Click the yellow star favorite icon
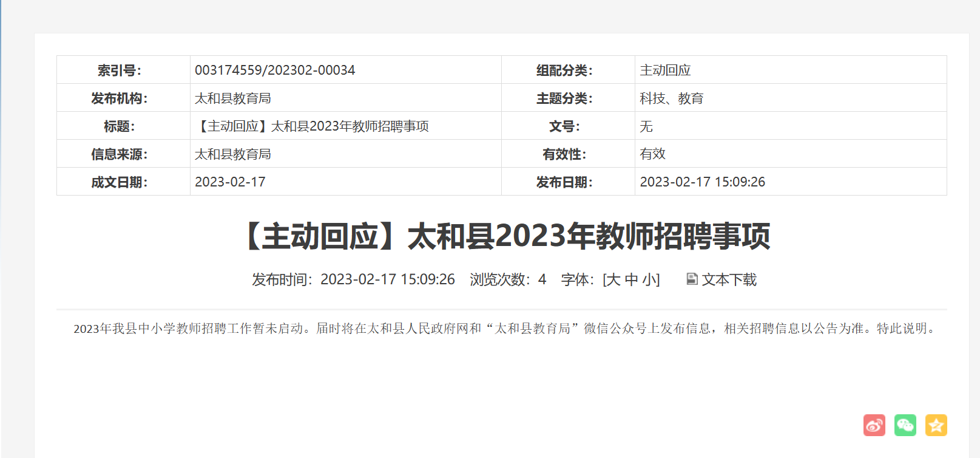 (936, 425)
